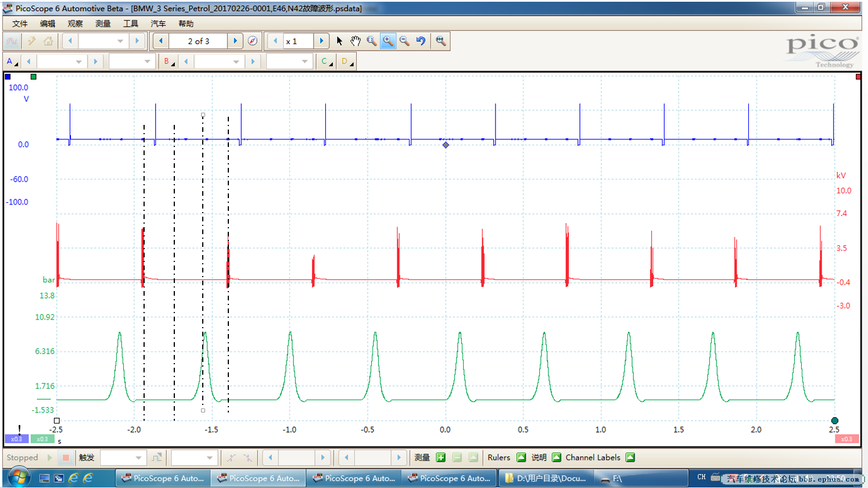Click the red channel B axis marker
The width and height of the screenshot is (868, 488).
click(x=858, y=77)
